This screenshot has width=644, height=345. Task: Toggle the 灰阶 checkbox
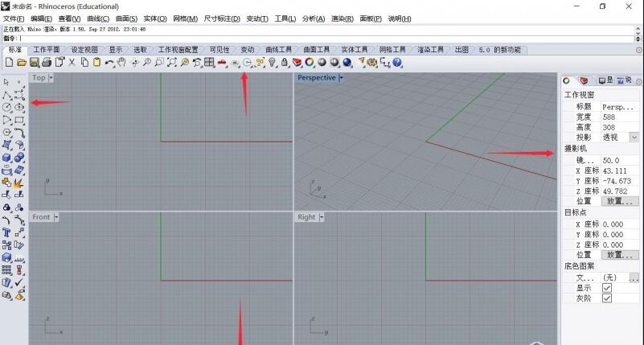[x=607, y=298]
